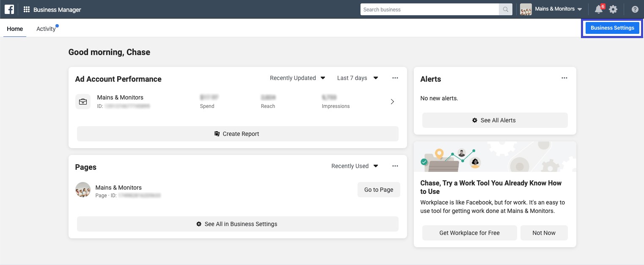644x265 pixels.
Task: Click the Mains & Monitors page avatar
Action: click(83, 190)
